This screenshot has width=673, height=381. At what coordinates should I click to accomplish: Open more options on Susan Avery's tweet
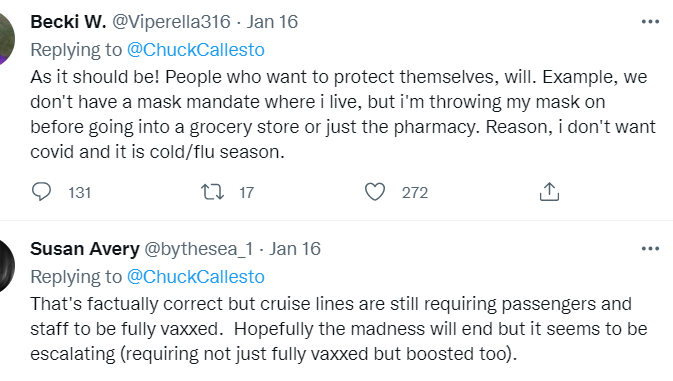[650, 248]
